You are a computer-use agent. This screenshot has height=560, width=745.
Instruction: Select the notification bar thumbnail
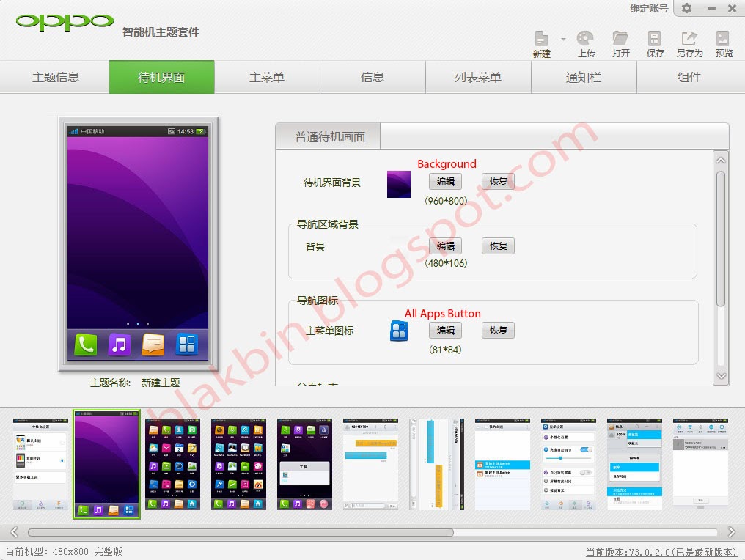click(x=701, y=464)
